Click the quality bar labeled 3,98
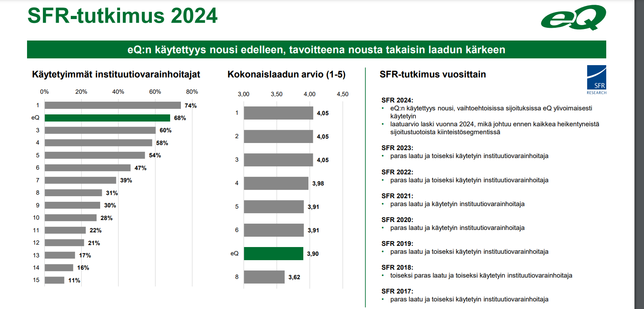The height and width of the screenshot is (309, 644). point(276,183)
